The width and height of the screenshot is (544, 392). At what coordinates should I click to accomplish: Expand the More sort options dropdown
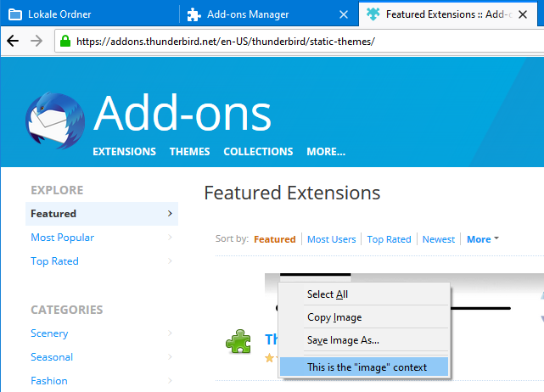click(483, 239)
